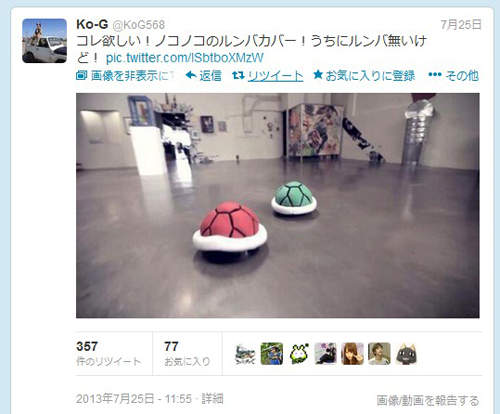The width and height of the screenshot is (500, 414).
Task: Report media via 画像/動画を報告する
Action: tap(428, 400)
